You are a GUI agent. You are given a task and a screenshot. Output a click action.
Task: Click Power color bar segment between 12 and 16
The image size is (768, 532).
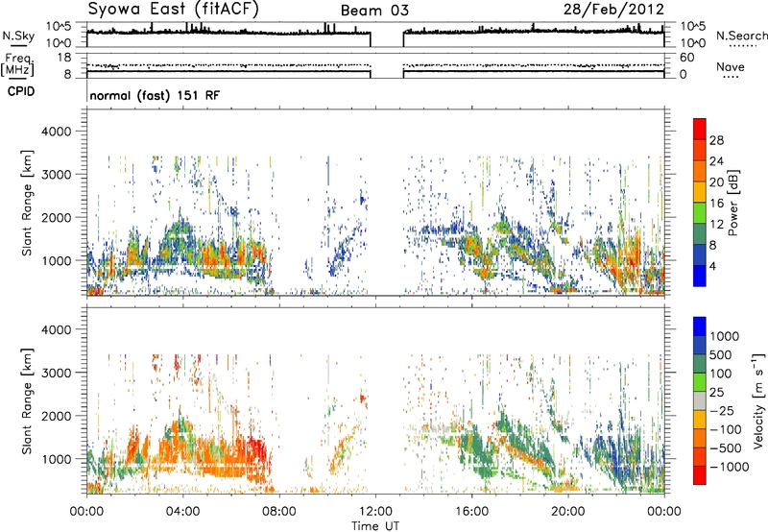(x=700, y=213)
